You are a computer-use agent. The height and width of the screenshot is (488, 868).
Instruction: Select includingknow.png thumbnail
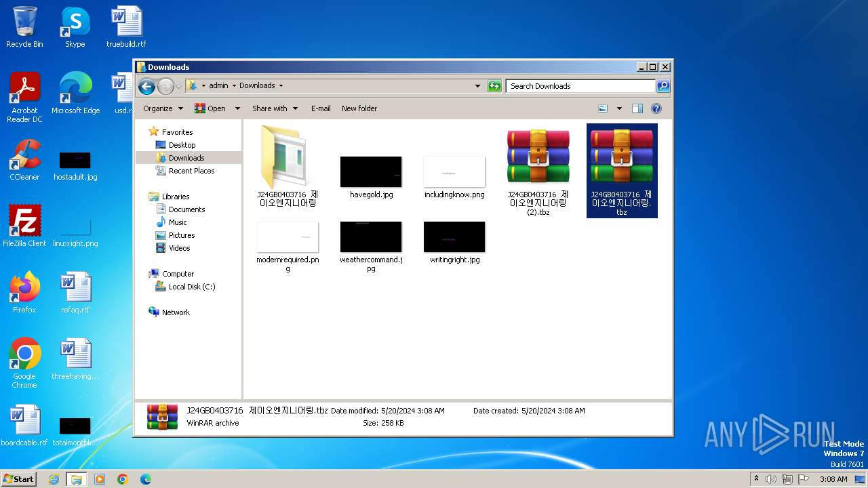pos(454,177)
